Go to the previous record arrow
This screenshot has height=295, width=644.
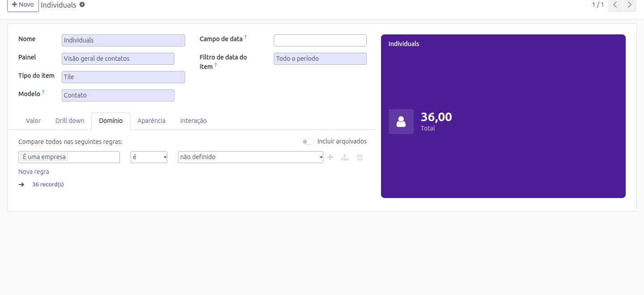pyautogui.click(x=615, y=5)
